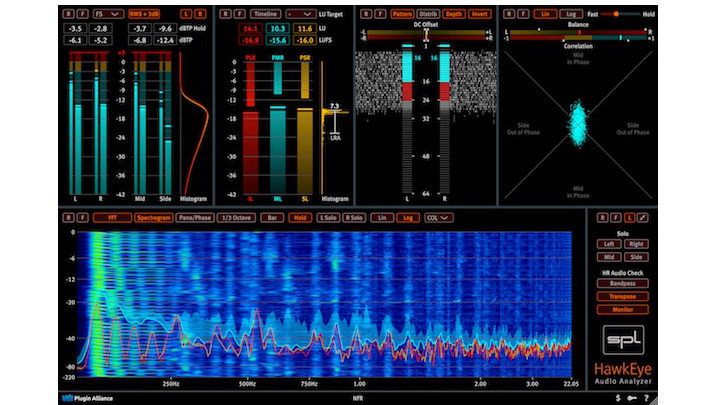716x405 pixels.
Task: Toggle the Hold button in the spectrum analyzer
Action: tap(299, 217)
